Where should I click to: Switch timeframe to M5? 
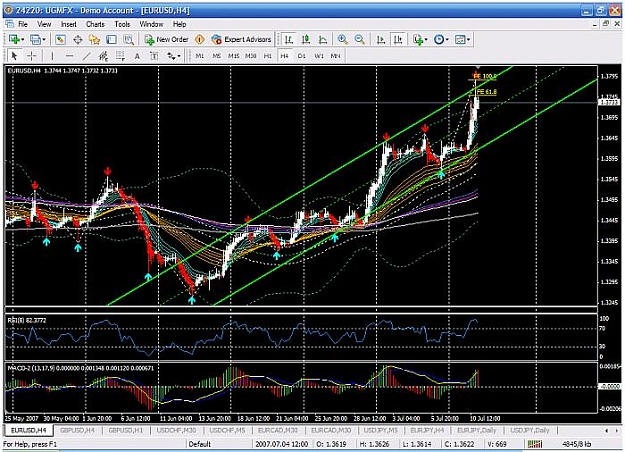pos(216,56)
